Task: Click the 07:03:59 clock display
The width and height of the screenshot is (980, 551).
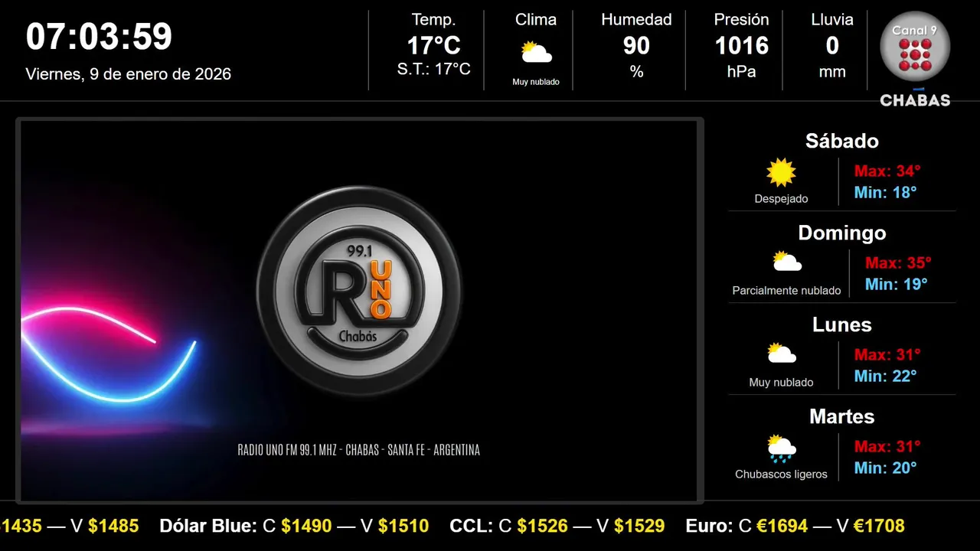Action: point(99,37)
